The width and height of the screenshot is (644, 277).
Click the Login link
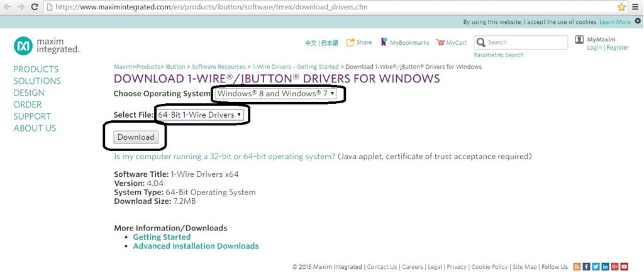594,48
